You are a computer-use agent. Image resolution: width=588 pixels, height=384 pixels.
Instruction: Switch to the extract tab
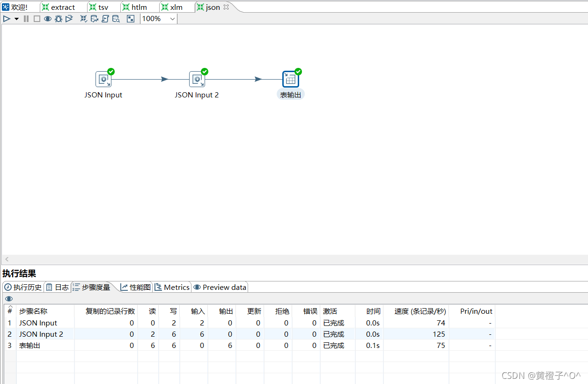click(x=59, y=7)
